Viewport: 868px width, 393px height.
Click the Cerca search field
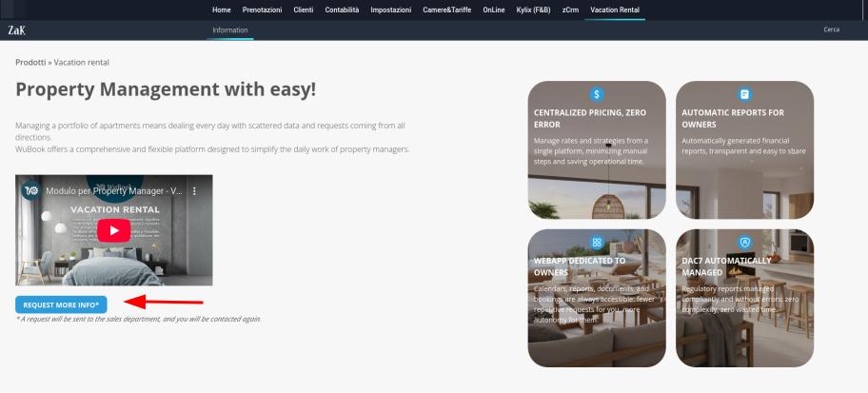pyautogui.click(x=831, y=29)
